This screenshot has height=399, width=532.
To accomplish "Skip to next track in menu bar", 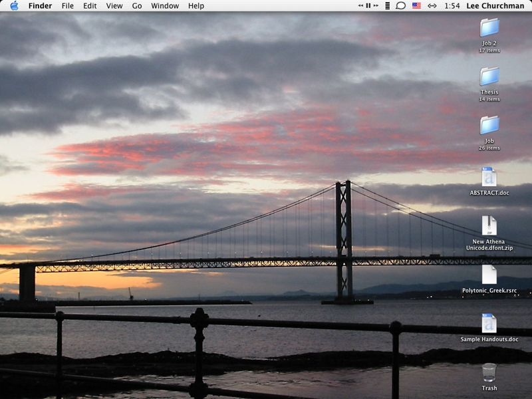I will [376, 6].
